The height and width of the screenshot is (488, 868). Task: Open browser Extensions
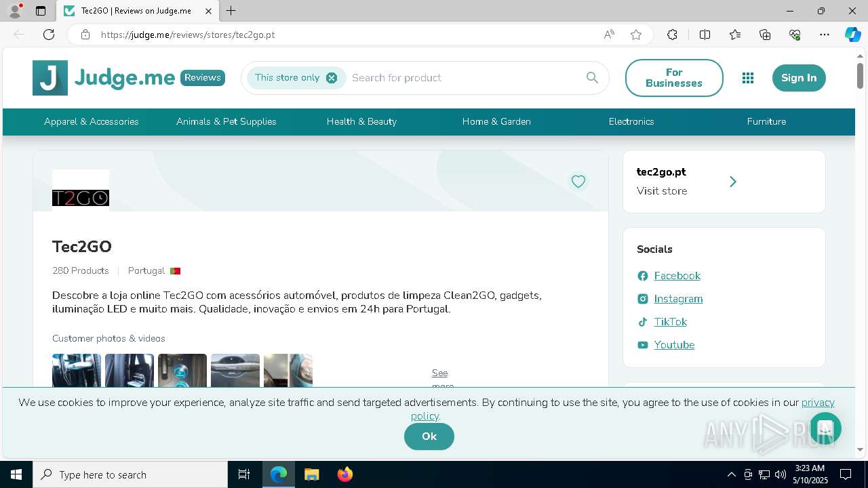[672, 35]
